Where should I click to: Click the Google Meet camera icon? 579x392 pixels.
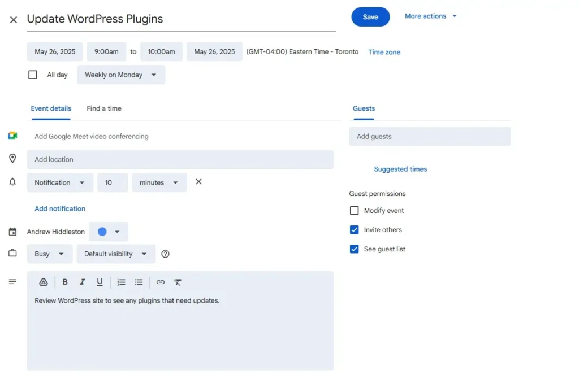click(12, 136)
